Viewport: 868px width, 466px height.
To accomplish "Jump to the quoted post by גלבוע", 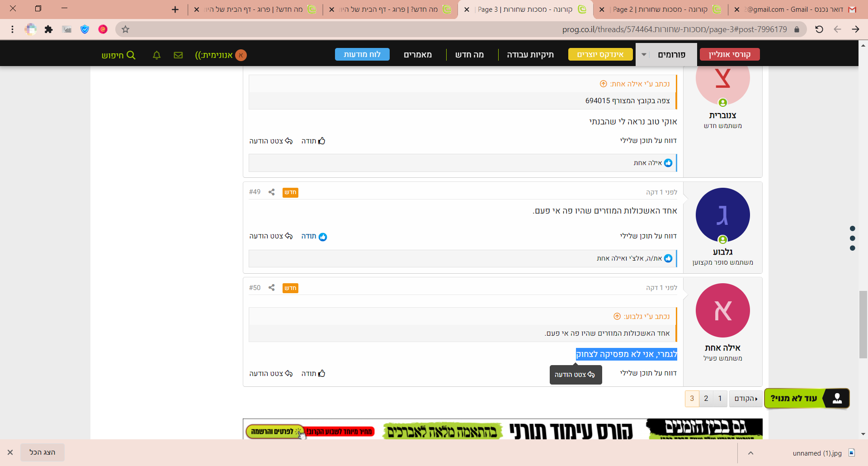I will (x=617, y=316).
